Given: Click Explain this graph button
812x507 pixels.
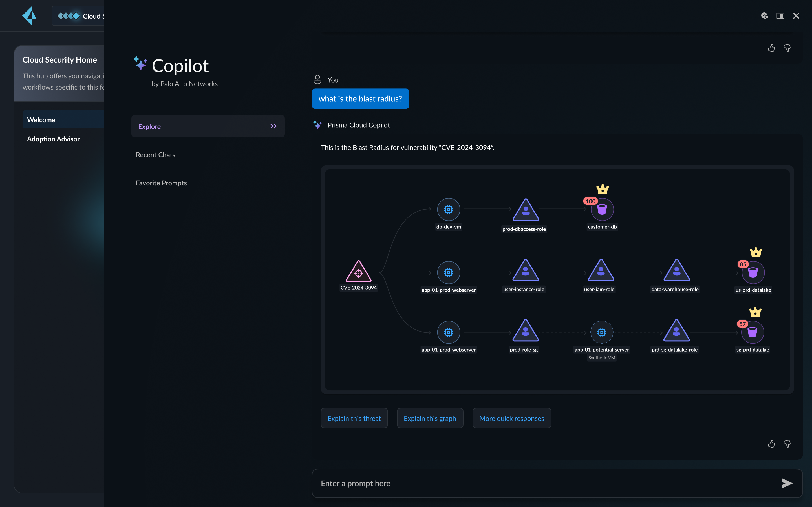Looking at the screenshot, I should 429,418.
